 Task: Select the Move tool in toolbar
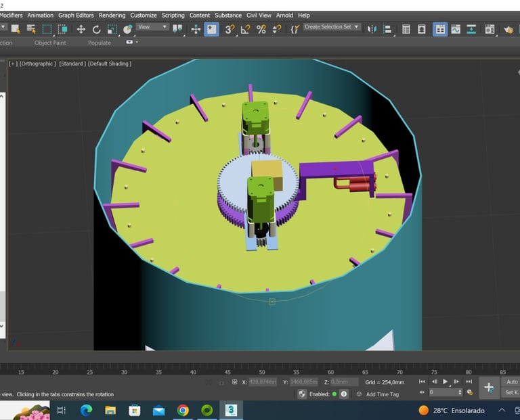(81, 29)
